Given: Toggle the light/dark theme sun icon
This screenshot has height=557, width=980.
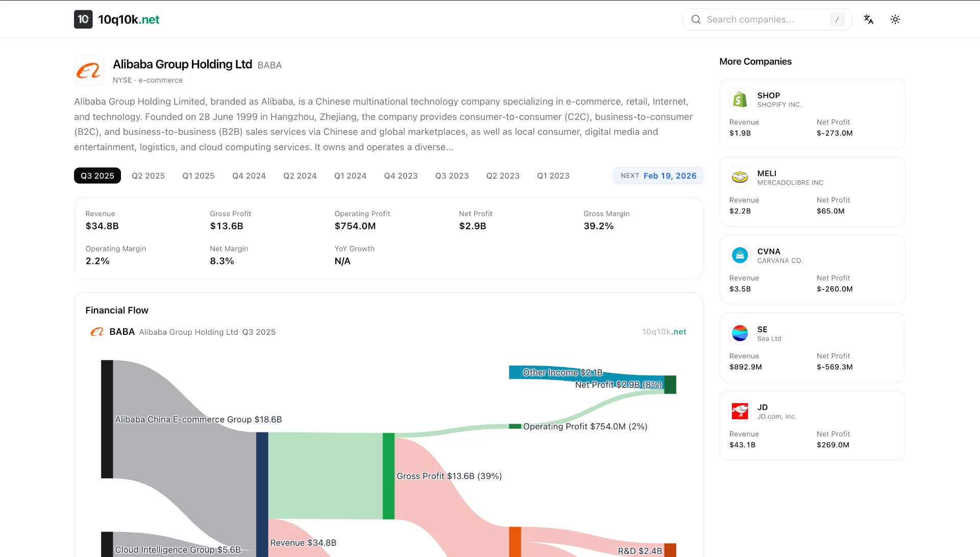Looking at the screenshot, I should (x=895, y=19).
